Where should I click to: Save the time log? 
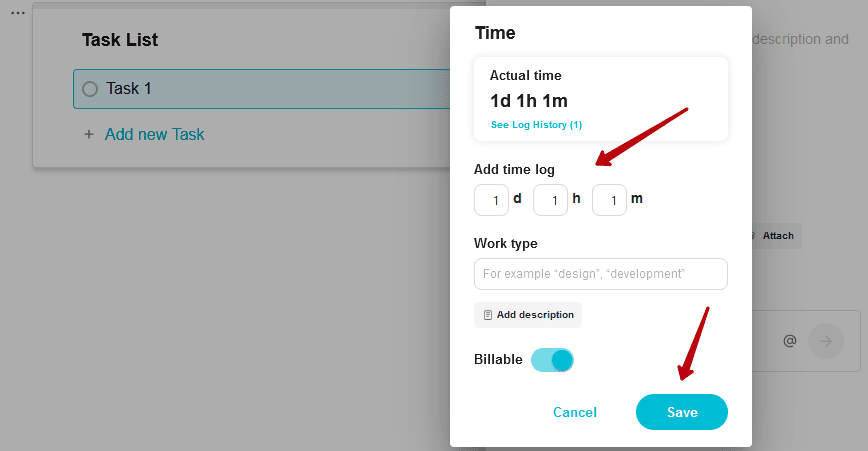pyautogui.click(x=681, y=412)
